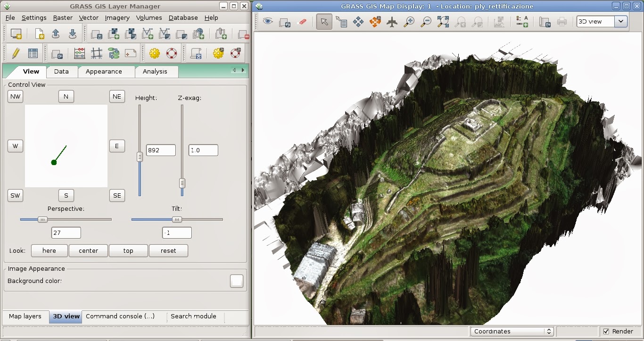Select the pointer tool in Map Display
Image resolution: width=644 pixels, height=341 pixels.
click(x=324, y=22)
